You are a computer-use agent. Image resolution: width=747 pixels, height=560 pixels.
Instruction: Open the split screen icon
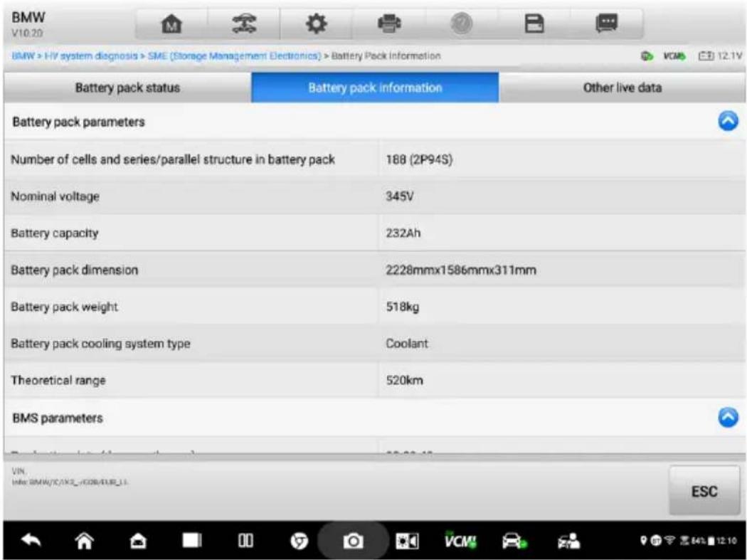(x=245, y=541)
